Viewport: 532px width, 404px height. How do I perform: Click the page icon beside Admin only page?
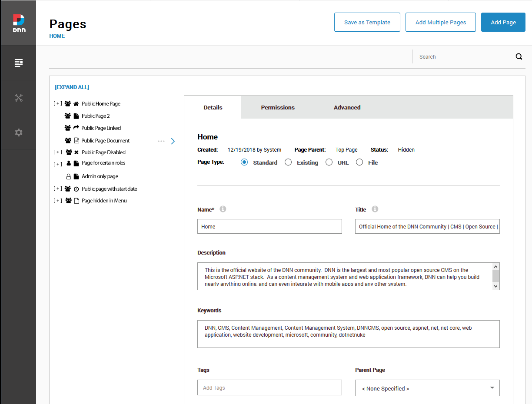(x=76, y=176)
